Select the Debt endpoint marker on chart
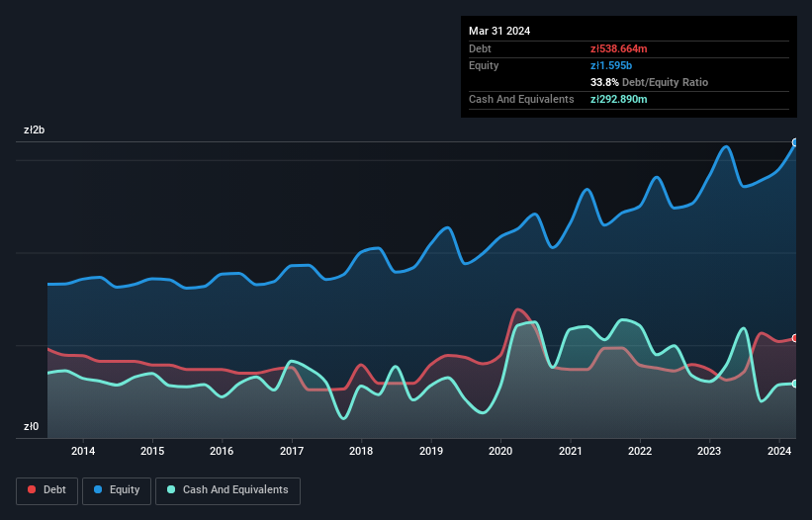Screen dimensions: 812x520 [x=795, y=338]
